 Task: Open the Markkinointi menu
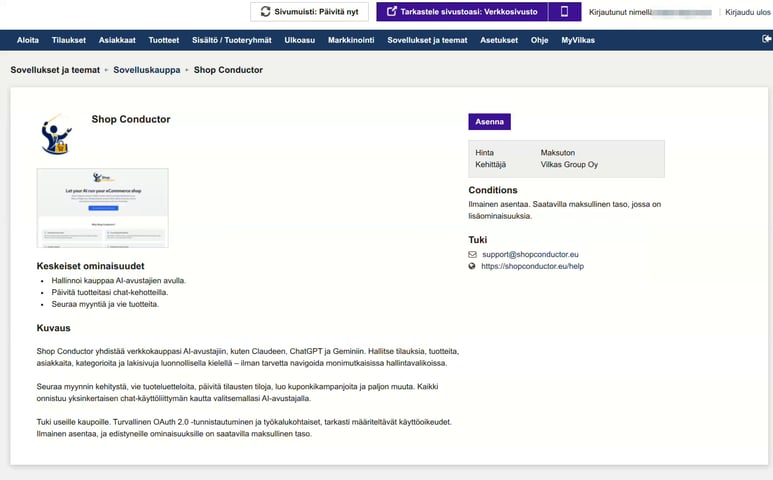pos(351,40)
